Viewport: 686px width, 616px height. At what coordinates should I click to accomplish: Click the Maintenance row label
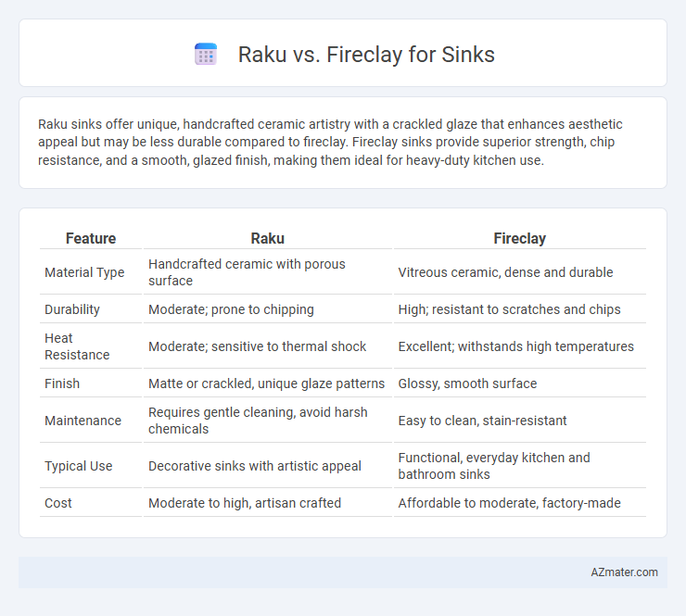(x=83, y=421)
